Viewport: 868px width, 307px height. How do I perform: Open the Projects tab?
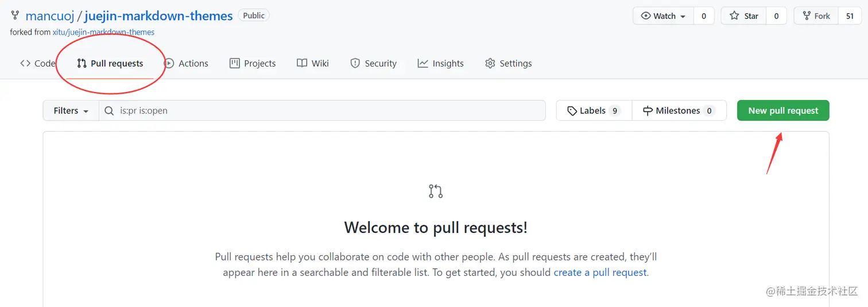(253, 63)
